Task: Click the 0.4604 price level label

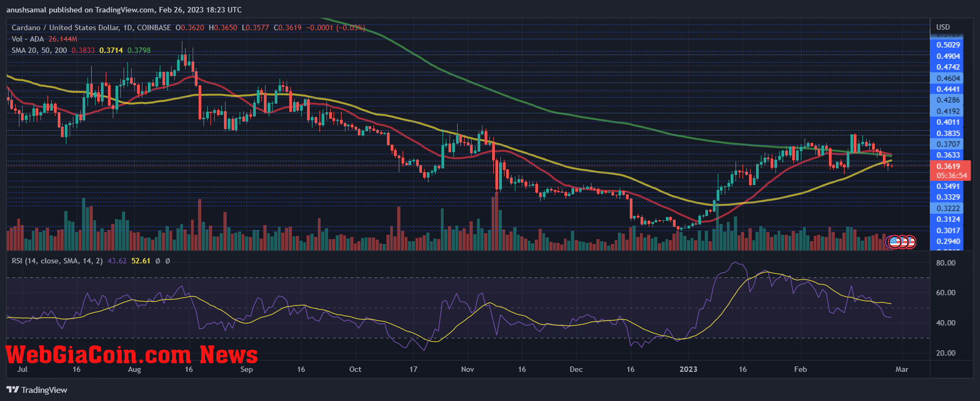Action: tap(948, 78)
